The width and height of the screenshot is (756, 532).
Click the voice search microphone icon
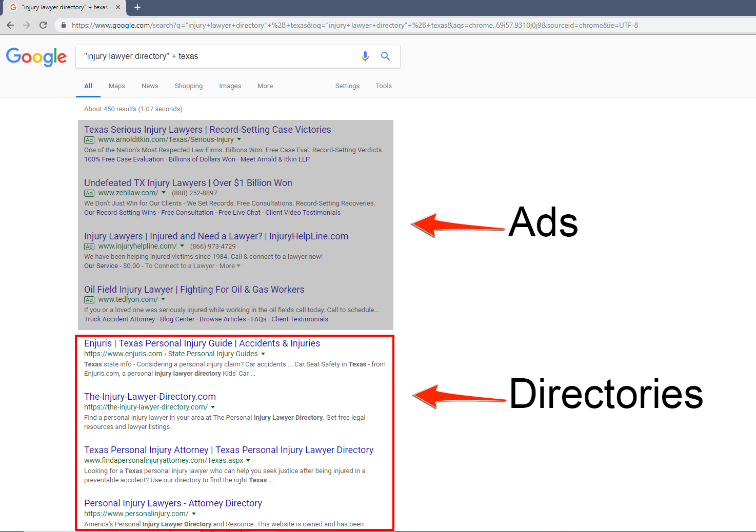pos(365,56)
